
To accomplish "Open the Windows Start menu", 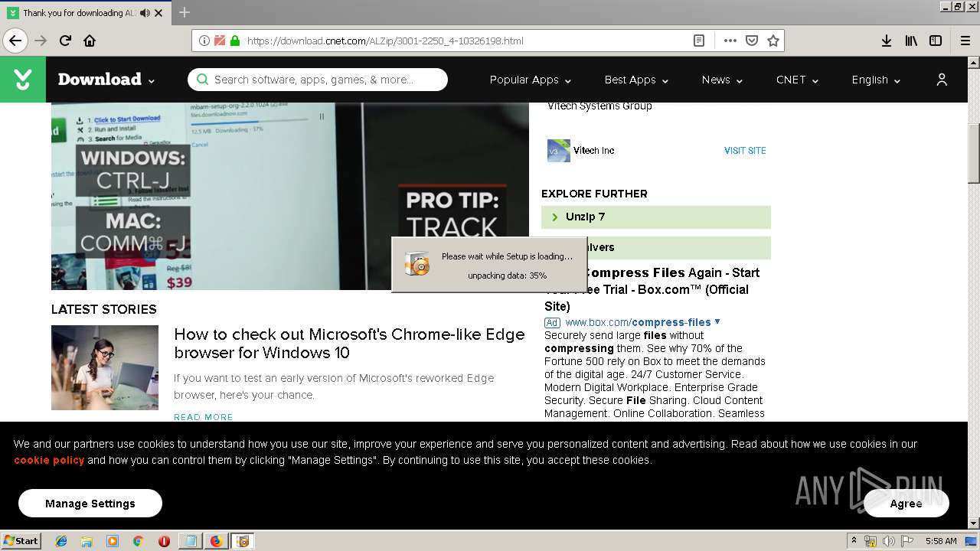I will [21, 540].
